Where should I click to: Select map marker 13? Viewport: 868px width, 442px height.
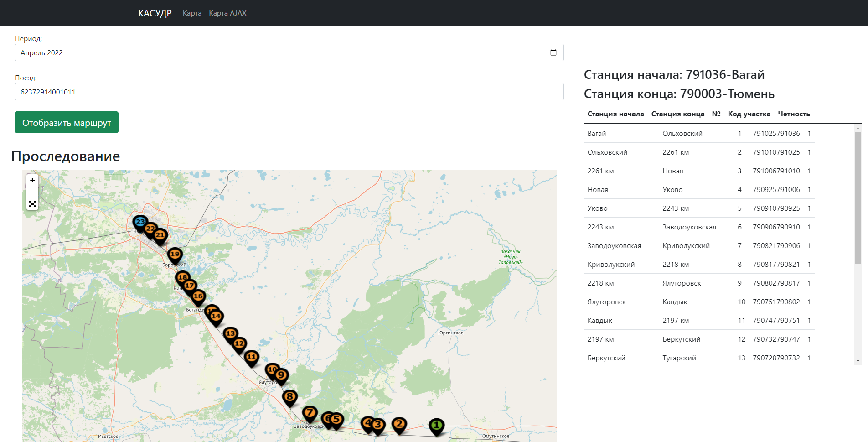pyautogui.click(x=231, y=334)
